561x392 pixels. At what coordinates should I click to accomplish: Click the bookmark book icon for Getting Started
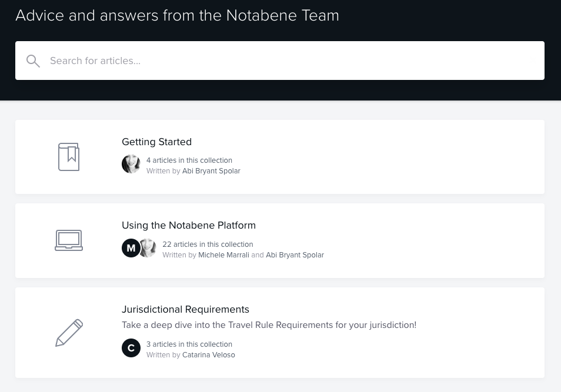(x=69, y=157)
